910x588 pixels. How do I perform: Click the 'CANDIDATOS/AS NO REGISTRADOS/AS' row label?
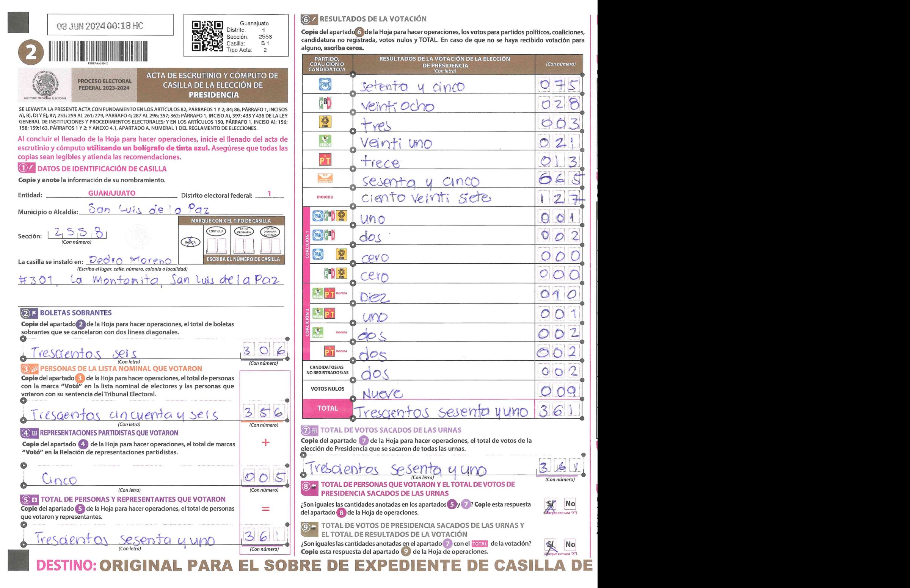pyautogui.click(x=327, y=370)
